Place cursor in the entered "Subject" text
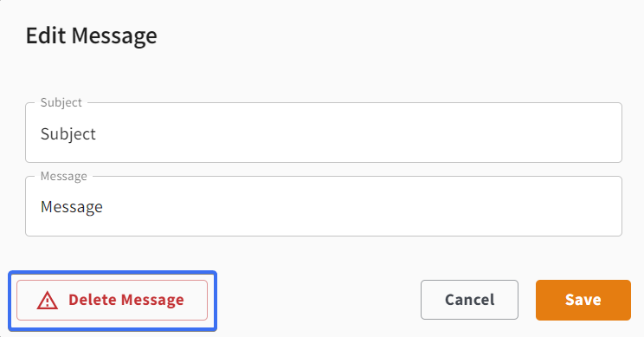This screenshot has width=644, height=337. pyautogui.click(x=68, y=134)
